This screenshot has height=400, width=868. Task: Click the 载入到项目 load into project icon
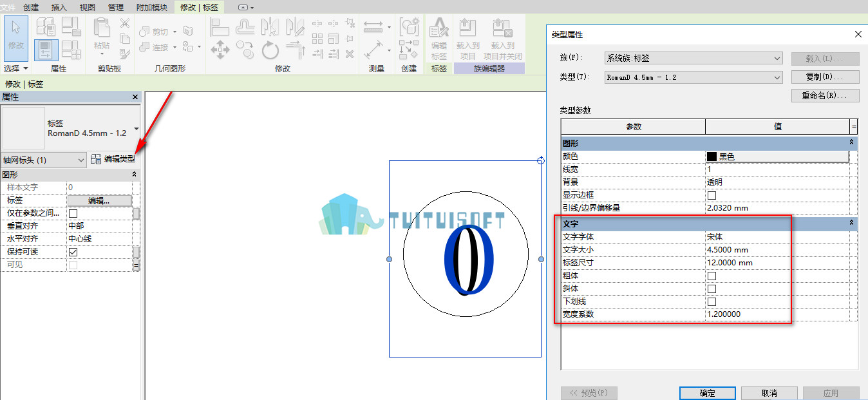468,38
